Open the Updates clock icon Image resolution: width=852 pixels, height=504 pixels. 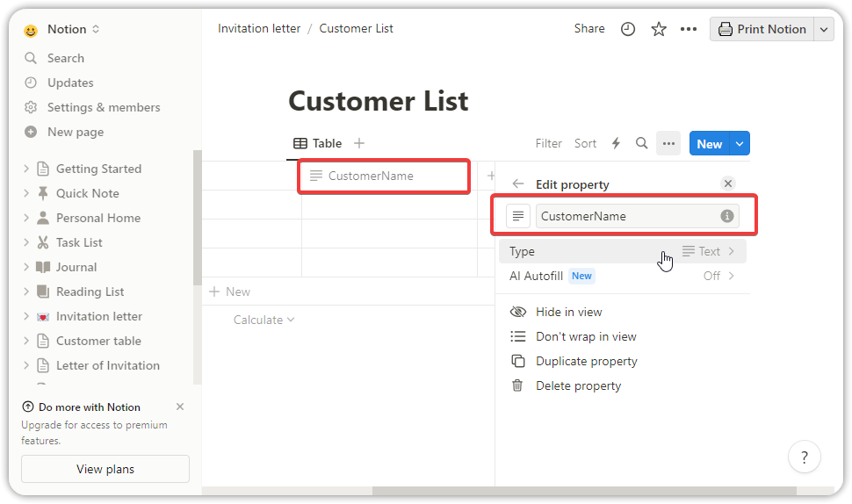coord(31,83)
